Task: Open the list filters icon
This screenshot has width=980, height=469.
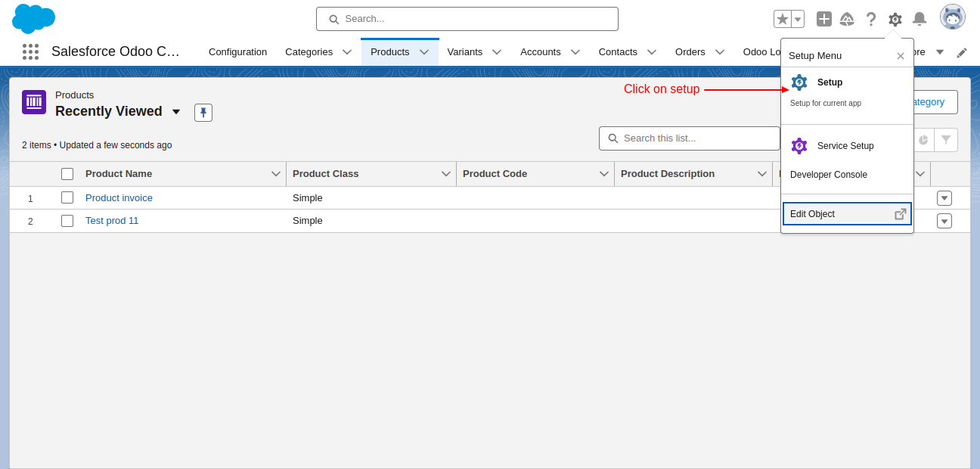Action: click(946, 140)
